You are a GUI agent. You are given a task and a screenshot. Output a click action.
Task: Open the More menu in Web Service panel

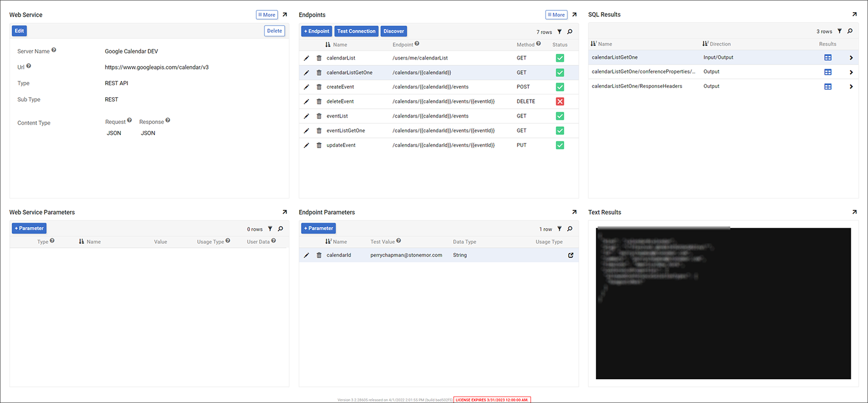point(267,15)
